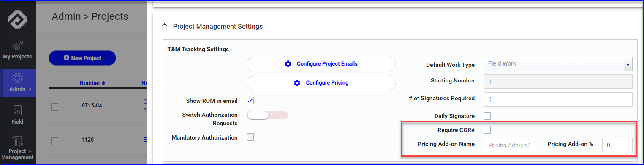Click the gear icon beside Configure Project Emails

(x=288, y=64)
